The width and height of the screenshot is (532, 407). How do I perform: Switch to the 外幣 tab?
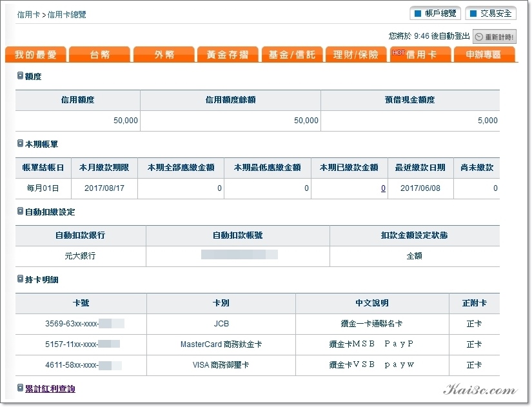[164, 54]
